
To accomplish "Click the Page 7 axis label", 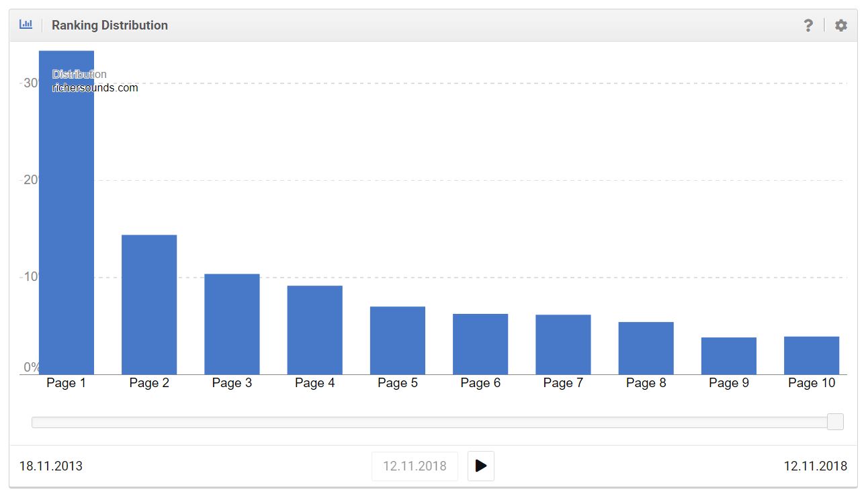I will point(563,383).
